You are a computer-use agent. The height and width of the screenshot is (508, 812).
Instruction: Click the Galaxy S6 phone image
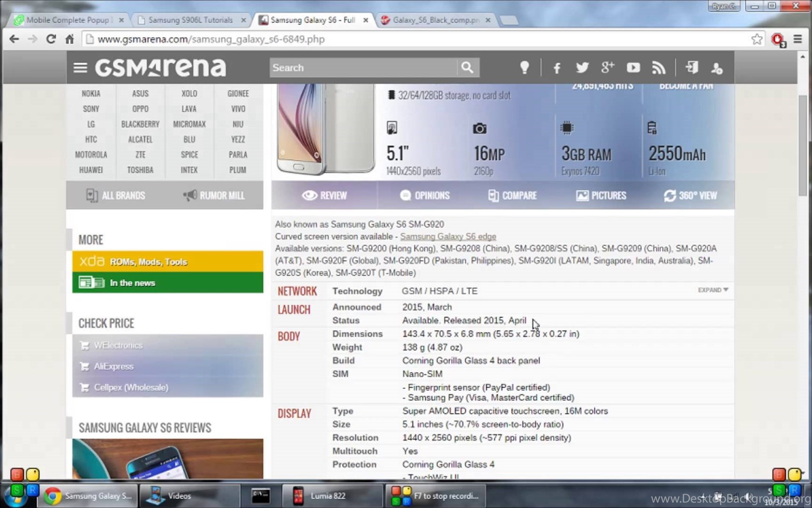point(325,129)
